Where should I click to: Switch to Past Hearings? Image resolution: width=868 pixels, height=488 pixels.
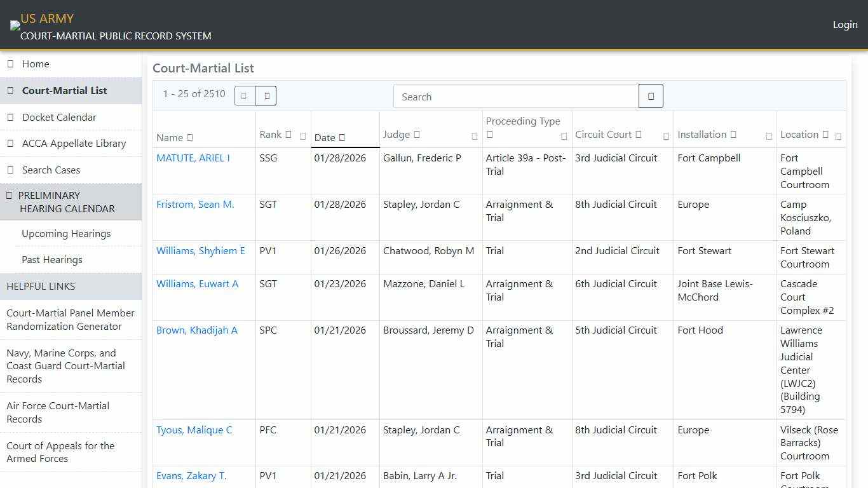pyautogui.click(x=52, y=259)
